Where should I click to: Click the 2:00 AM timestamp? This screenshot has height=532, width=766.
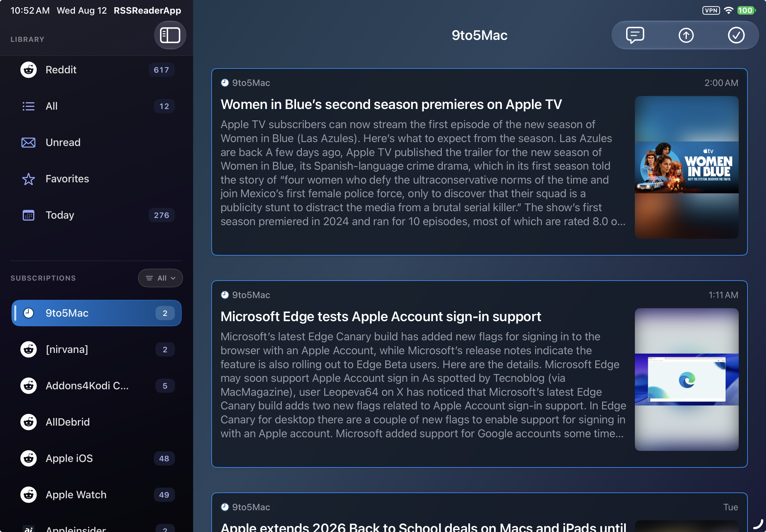pyautogui.click(x=721, y=83)
